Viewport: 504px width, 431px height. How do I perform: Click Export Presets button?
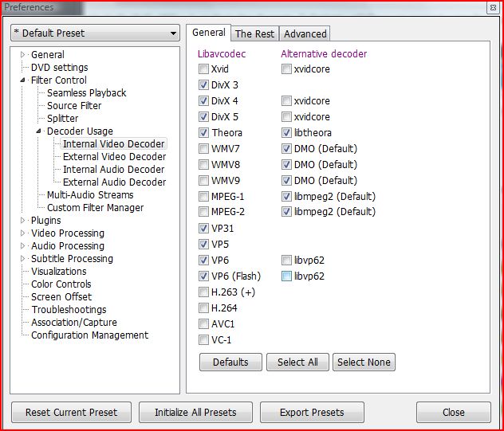(x=312, y=413)
